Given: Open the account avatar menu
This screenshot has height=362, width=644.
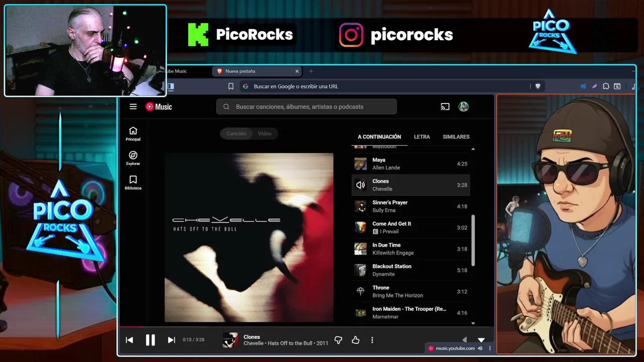Looking at the screenshot, I should (x=463, y=107).
